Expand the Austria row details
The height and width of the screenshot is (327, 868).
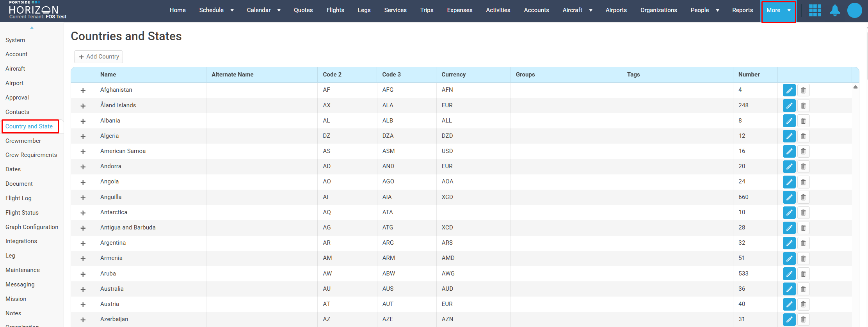tap(83, 304)
